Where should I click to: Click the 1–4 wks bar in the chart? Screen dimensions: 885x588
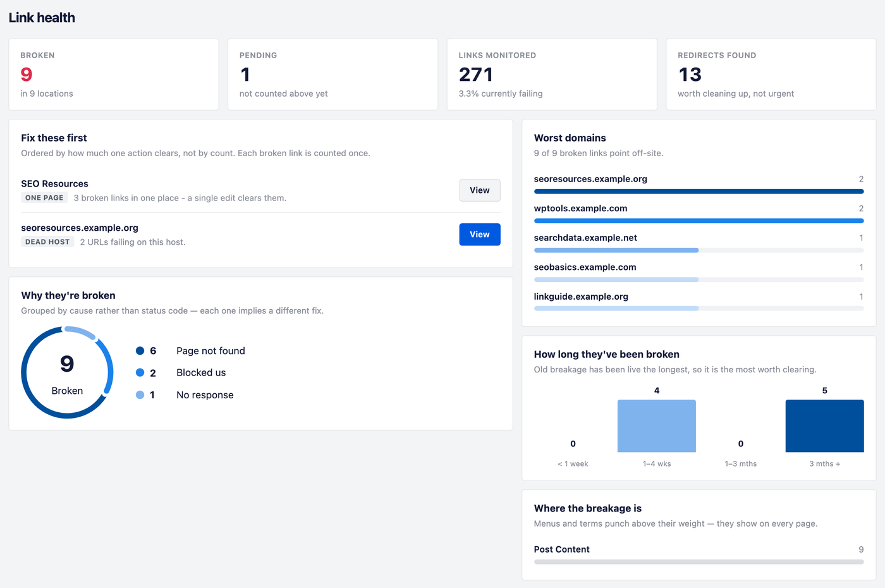coord(657,426)
